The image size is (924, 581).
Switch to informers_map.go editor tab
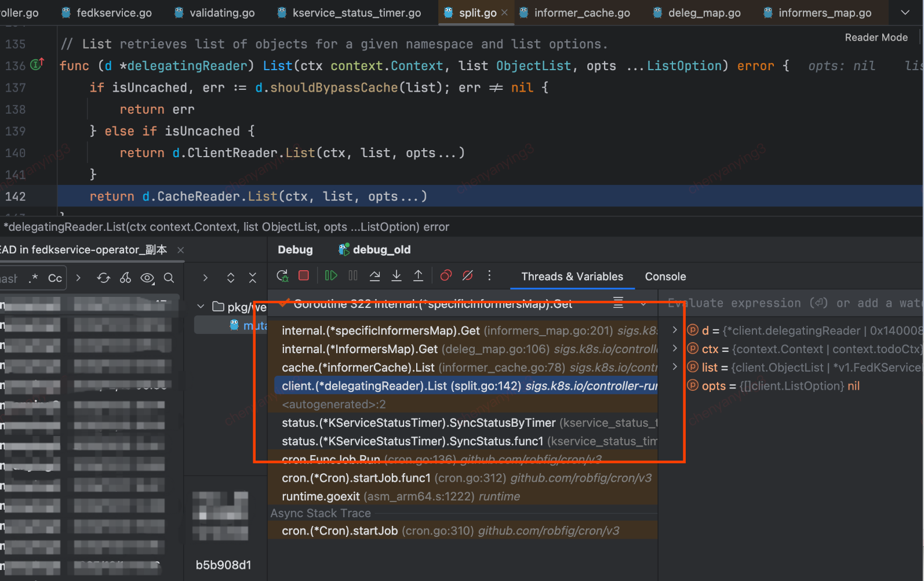(817, 13)
